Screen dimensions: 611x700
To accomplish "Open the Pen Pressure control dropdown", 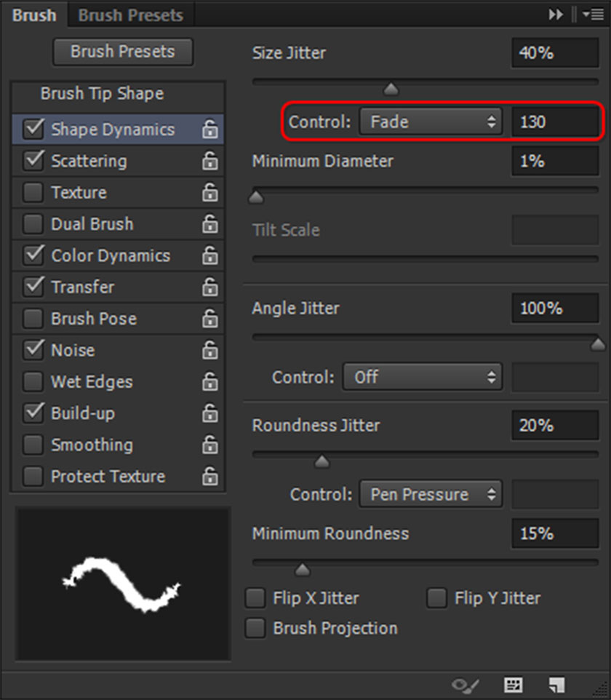I will (x=431, y=495).
